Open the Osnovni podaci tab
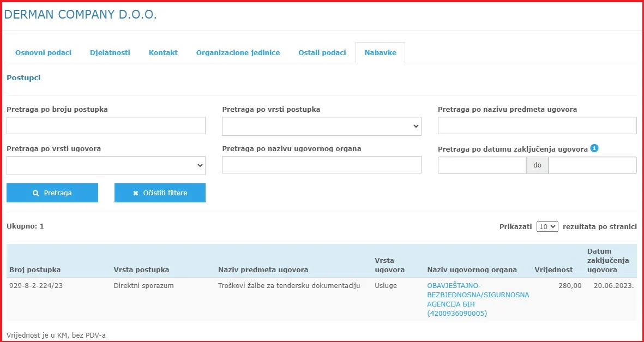This screenshot has width=644, height=342. (x=43, y=52)
